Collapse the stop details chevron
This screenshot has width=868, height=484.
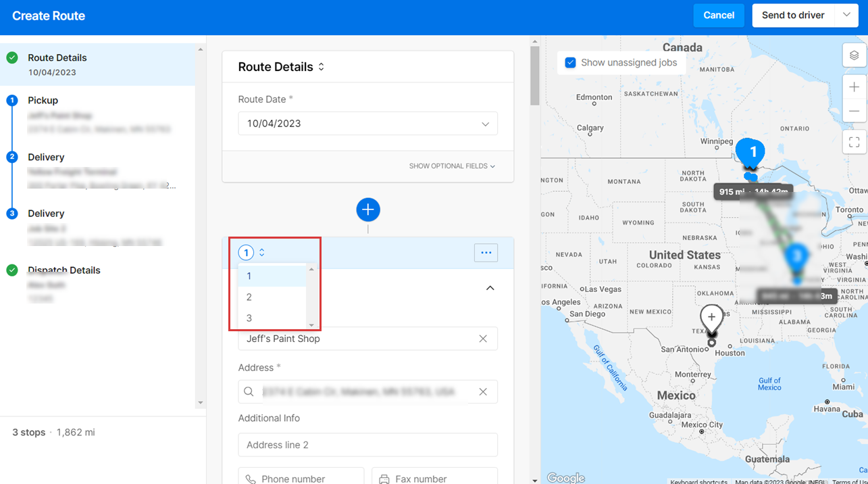point(490,288)
